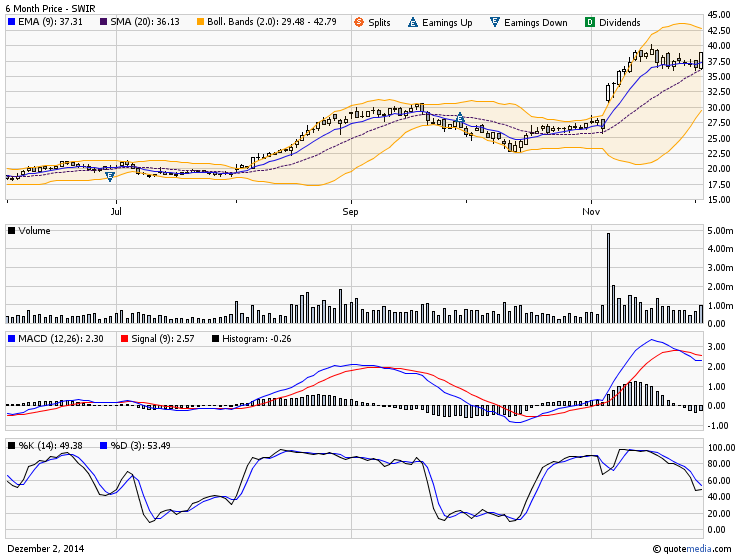
Task: Click the 3.00 MACD axis value
Action: pos(716,346)
